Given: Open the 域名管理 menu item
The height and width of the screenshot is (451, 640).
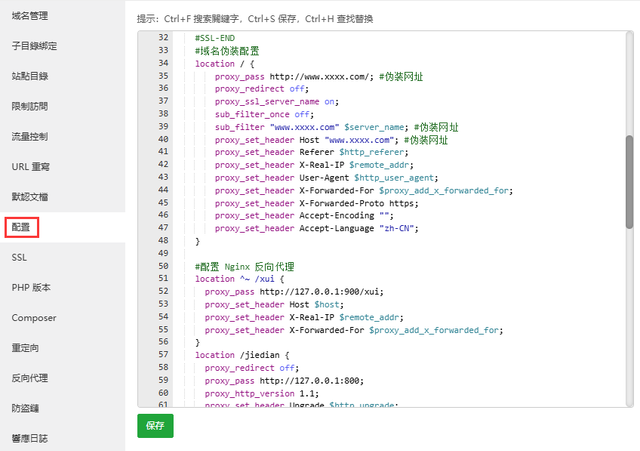Looking at the screenshot, I should click(30, 16).
